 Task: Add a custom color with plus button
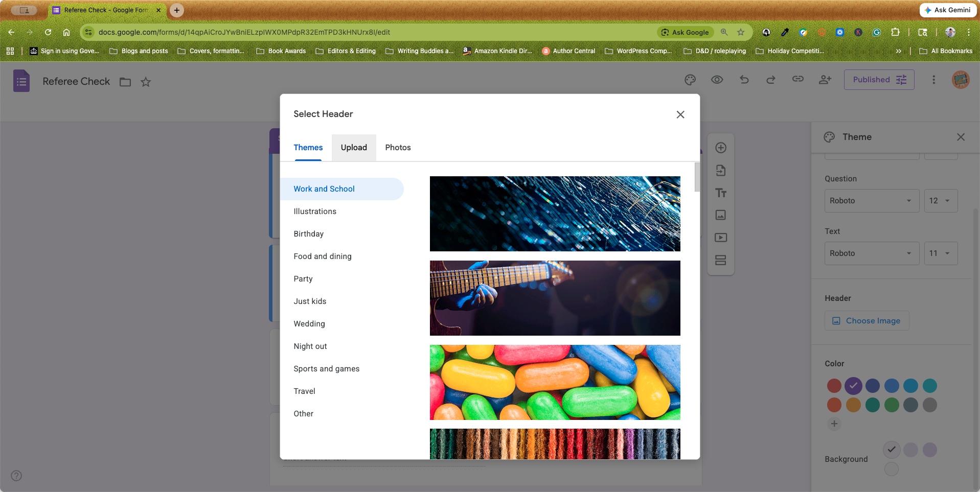point(834,424)
